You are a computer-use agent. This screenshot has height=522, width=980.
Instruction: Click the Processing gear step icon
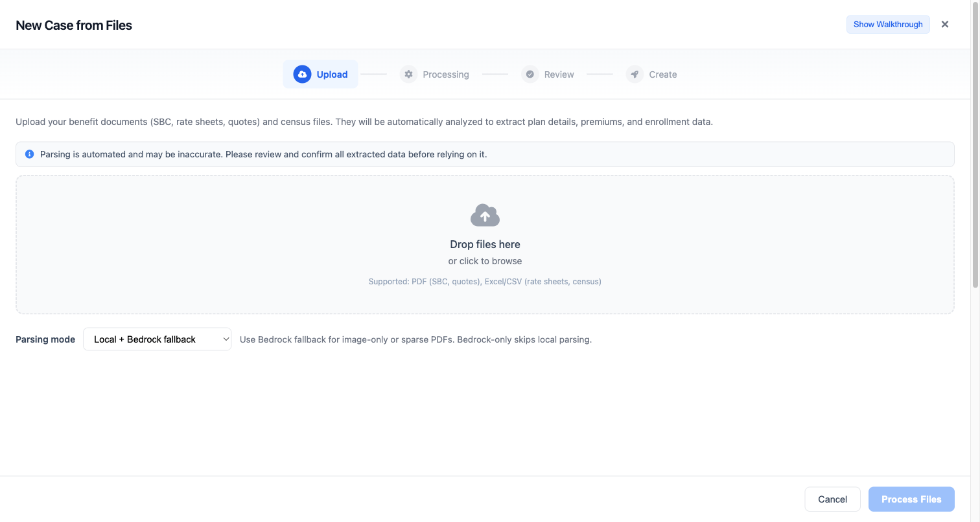[408, 74]
